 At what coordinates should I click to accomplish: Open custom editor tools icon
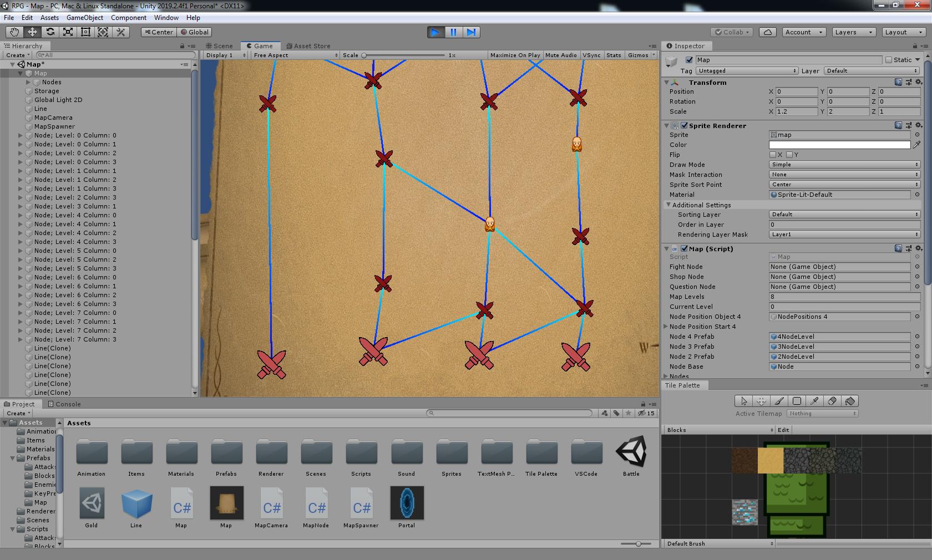121,32
